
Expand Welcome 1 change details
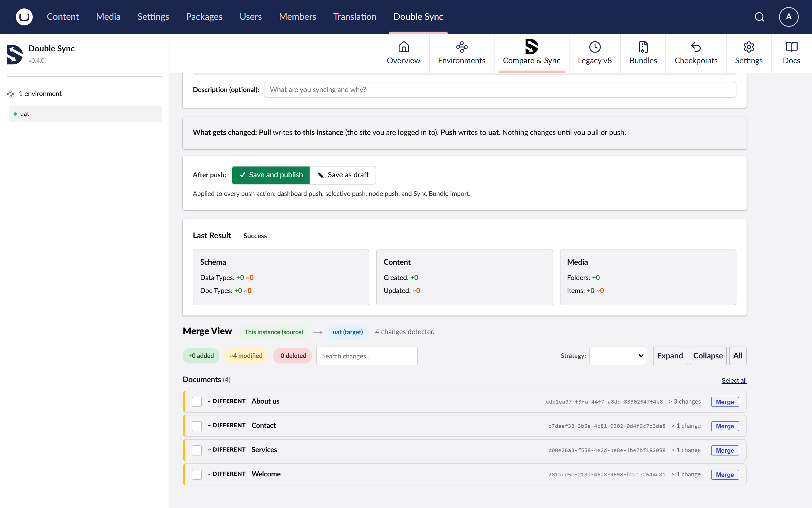click(686, 474)
